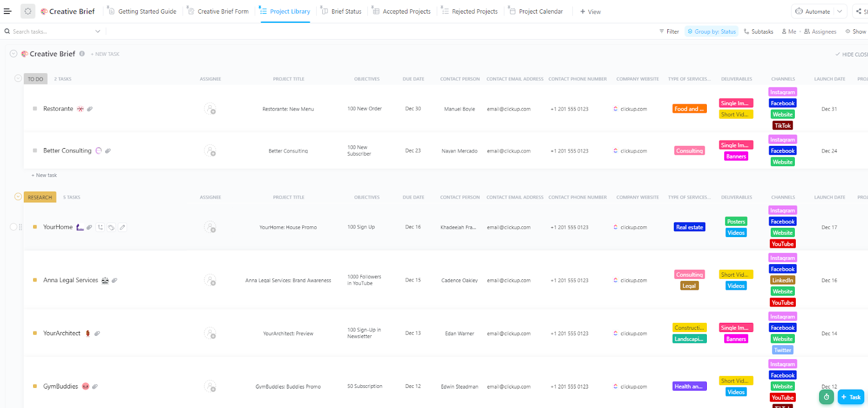This screenshot has width=868, height=408.
Task: Click the status square of Anna Legal Services task
Action: (x=35, y=280)
